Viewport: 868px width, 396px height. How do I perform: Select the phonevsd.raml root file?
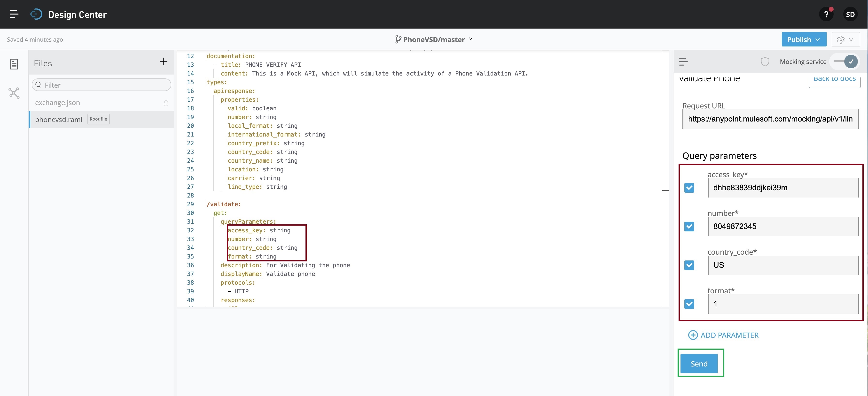(59, 119)
